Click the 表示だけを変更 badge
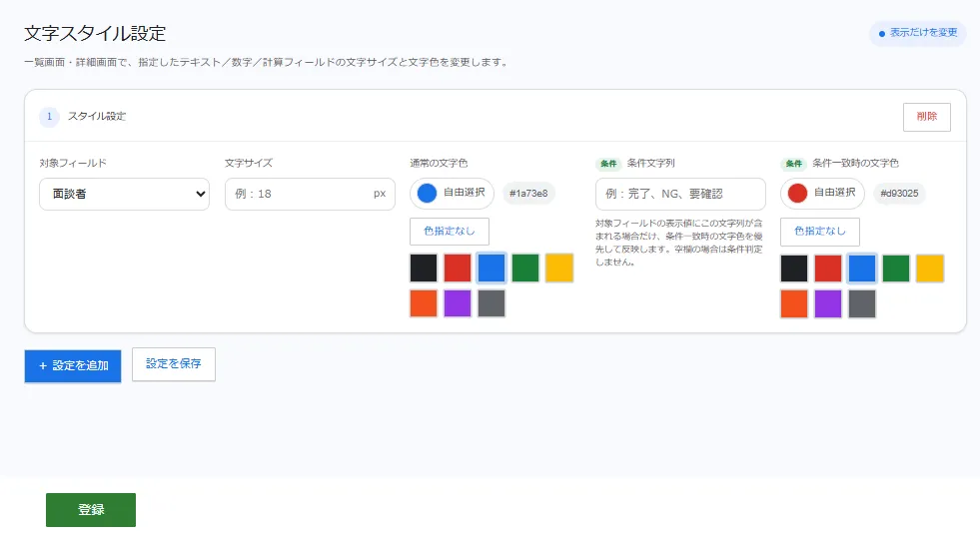 coord(917,33)
